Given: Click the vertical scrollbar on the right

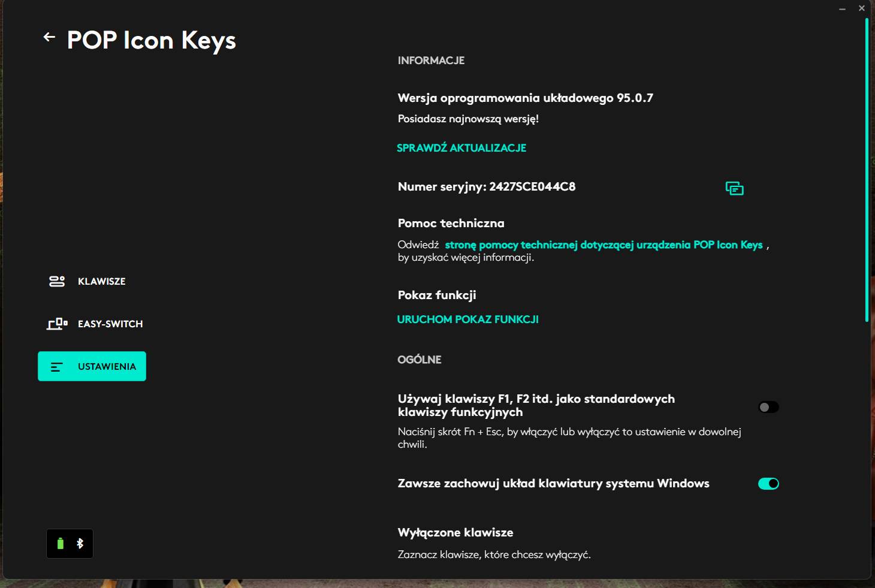Looking at the screenshot, I should tap(867, 170).
